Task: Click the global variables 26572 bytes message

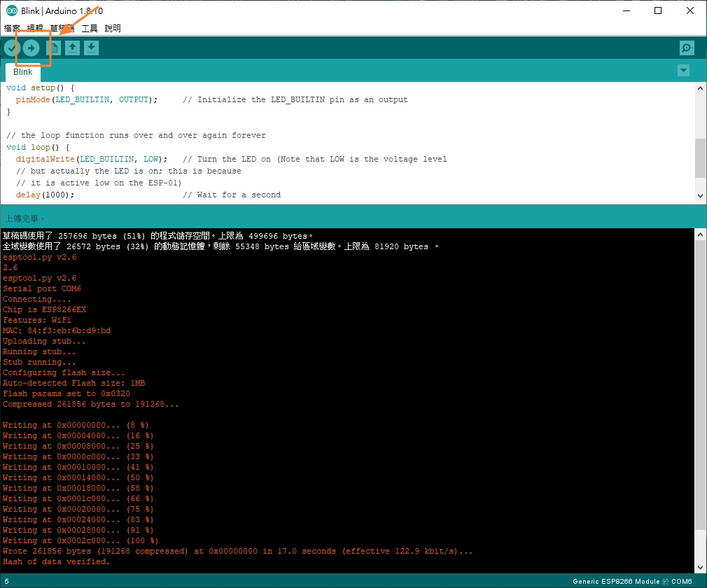Action: pos(220,246)
